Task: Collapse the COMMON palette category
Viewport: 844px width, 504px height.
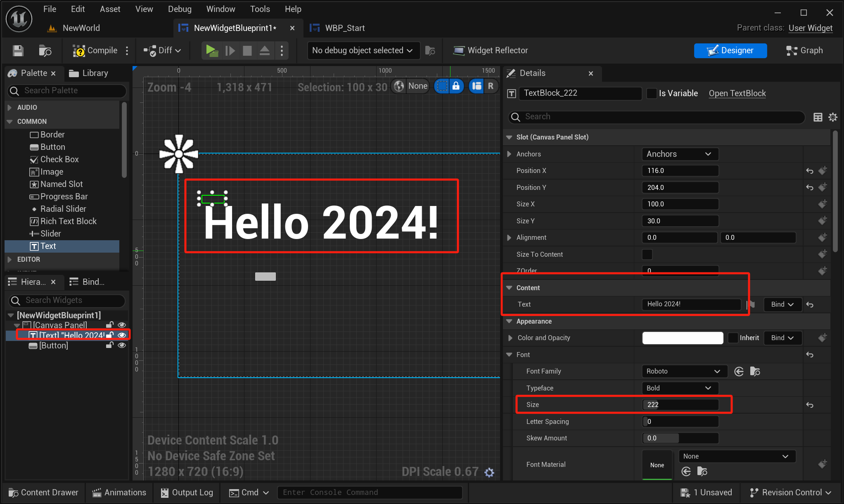Action: click(9, 121)
